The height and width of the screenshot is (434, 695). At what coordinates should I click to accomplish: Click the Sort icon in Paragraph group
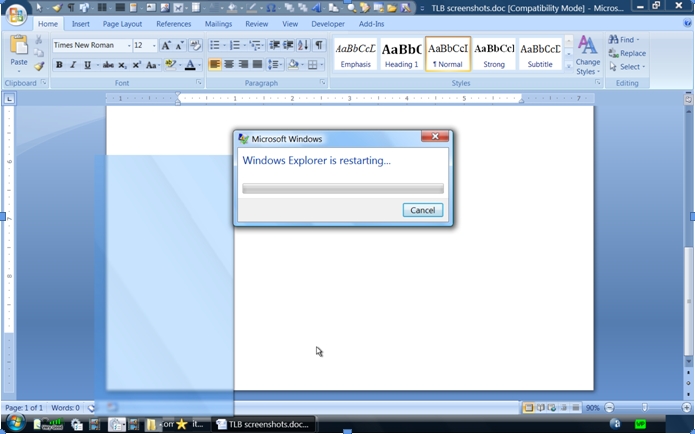(x=303, y=46)
